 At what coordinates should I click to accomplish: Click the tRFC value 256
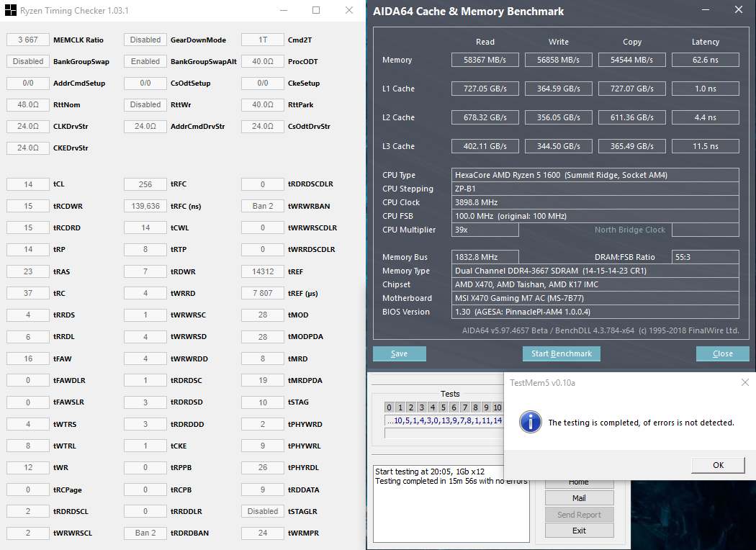145,184
